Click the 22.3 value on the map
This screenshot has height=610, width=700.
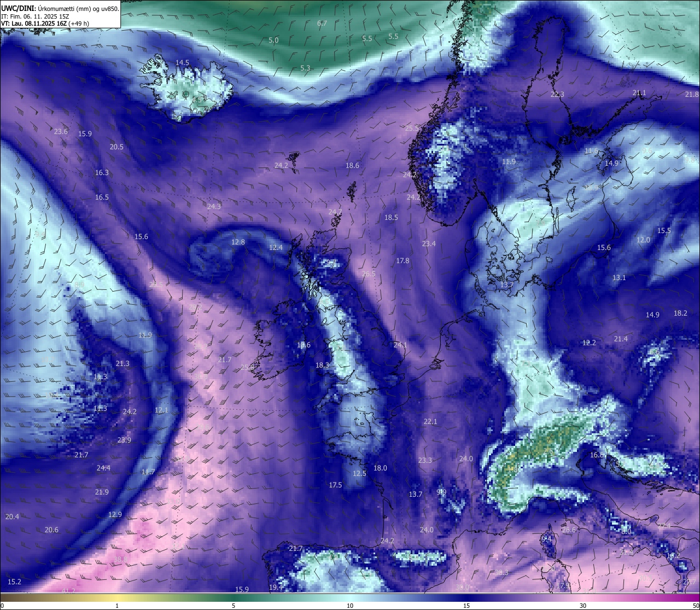click(x=557, y=94)
